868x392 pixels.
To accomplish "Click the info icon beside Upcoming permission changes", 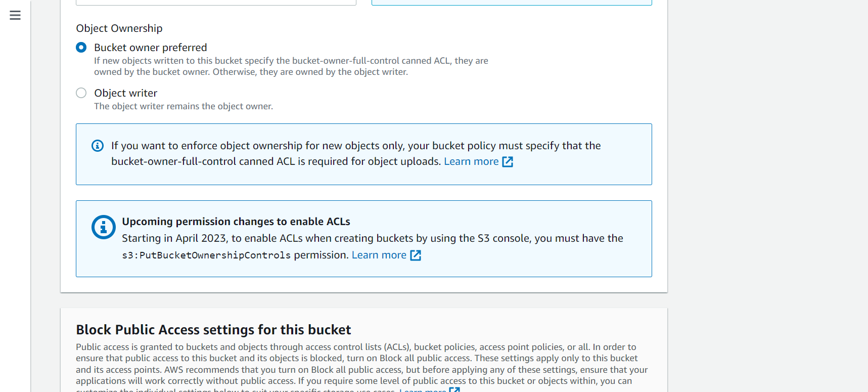I will pos(104,228).
